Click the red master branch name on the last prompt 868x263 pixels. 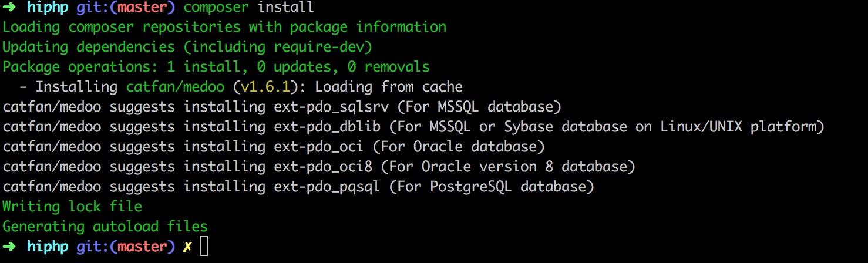pos(142,247)
